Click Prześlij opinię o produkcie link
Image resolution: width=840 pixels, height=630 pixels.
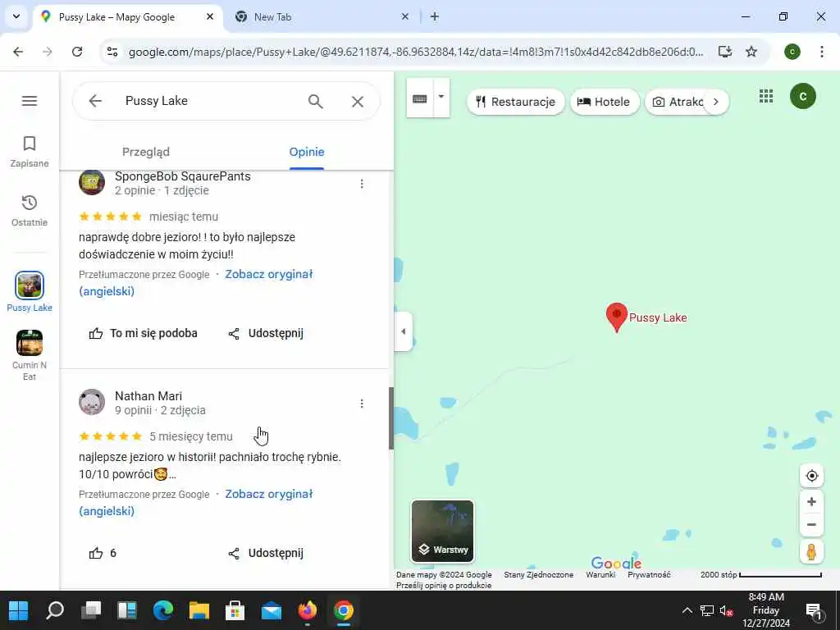[444, 586]
